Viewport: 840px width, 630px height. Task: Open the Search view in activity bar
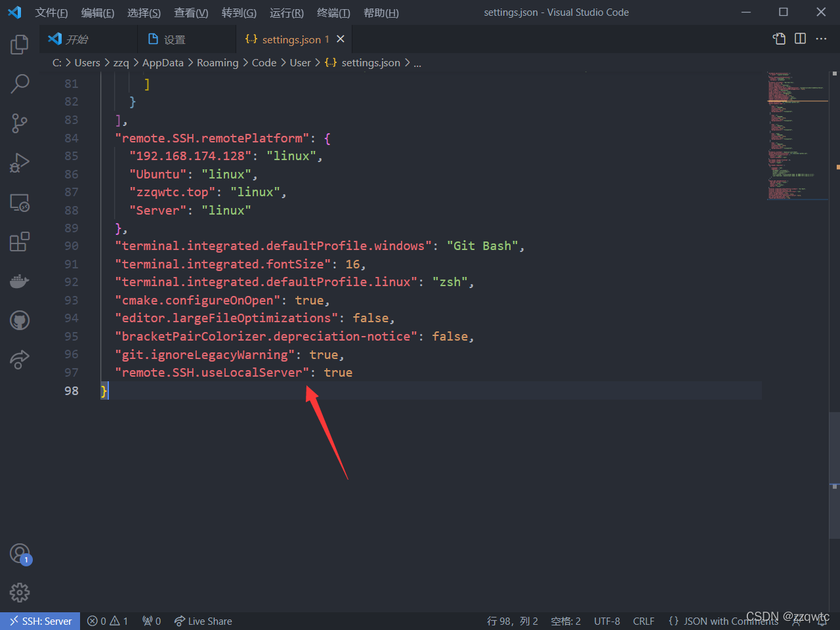[x=20, y=84]
